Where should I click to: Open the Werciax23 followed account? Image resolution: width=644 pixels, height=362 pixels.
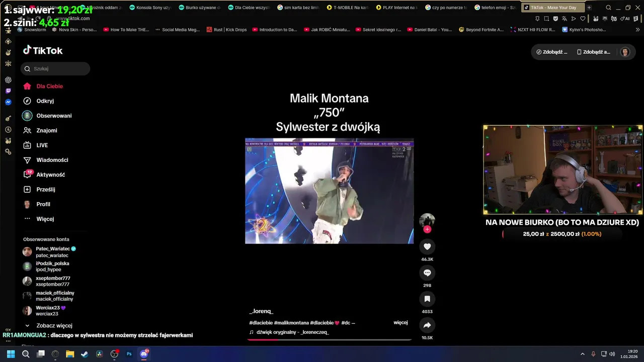point(44,311)
